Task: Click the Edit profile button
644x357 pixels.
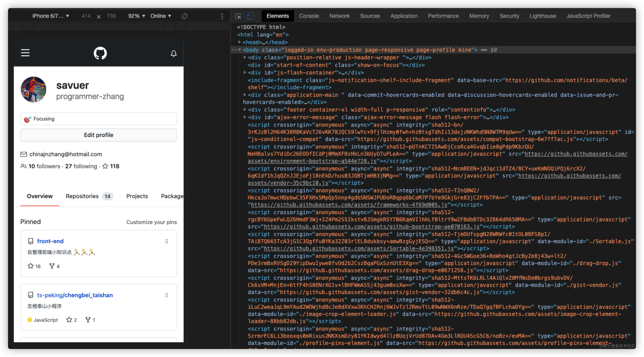Action: tap(98, 135)
